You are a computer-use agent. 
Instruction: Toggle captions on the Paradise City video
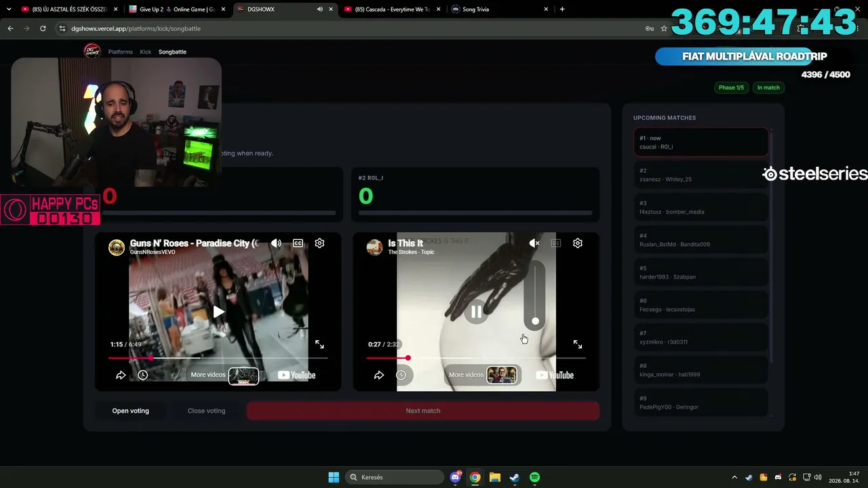pos(298,243)
